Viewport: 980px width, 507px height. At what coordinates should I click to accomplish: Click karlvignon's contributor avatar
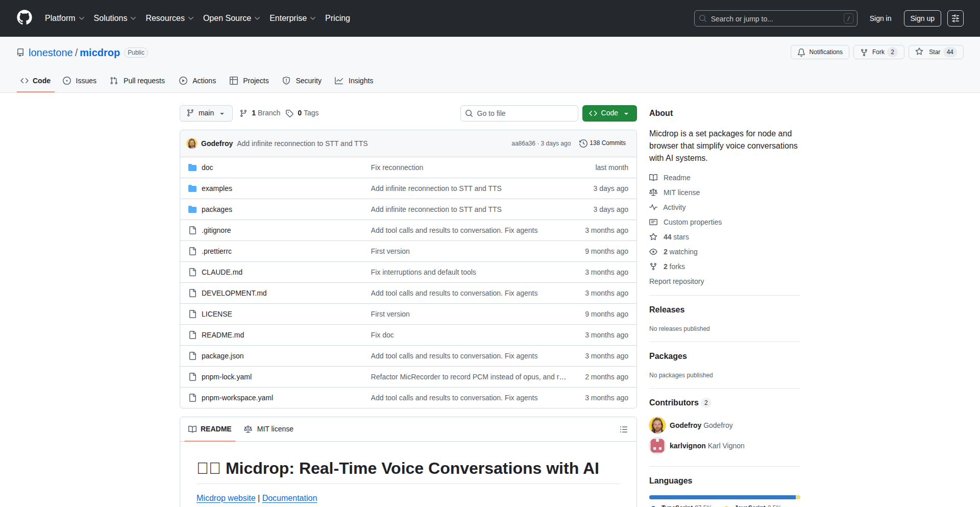(657, 446)
